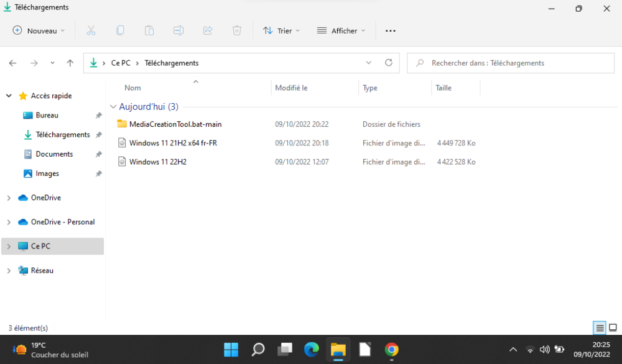Click the Rechercher dans : Téléchargements search field

click(x=511, y=63)
